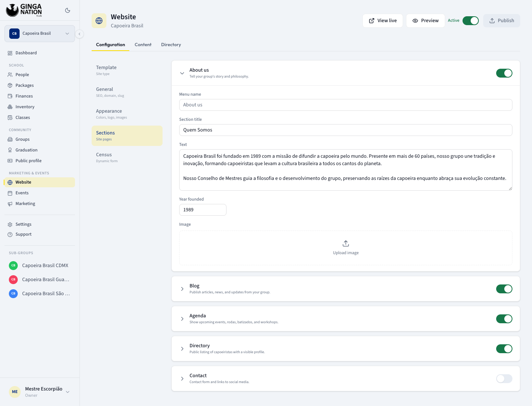This screenshot has width=532, height=406.
Task: Collapse the sidebar with arrow button
Action: 79,34
